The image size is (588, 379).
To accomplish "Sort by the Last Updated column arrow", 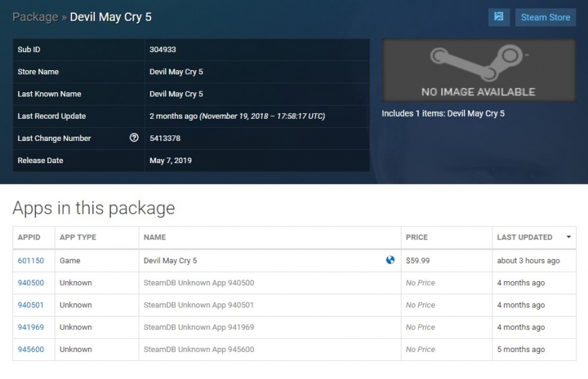I will [569, 237].
